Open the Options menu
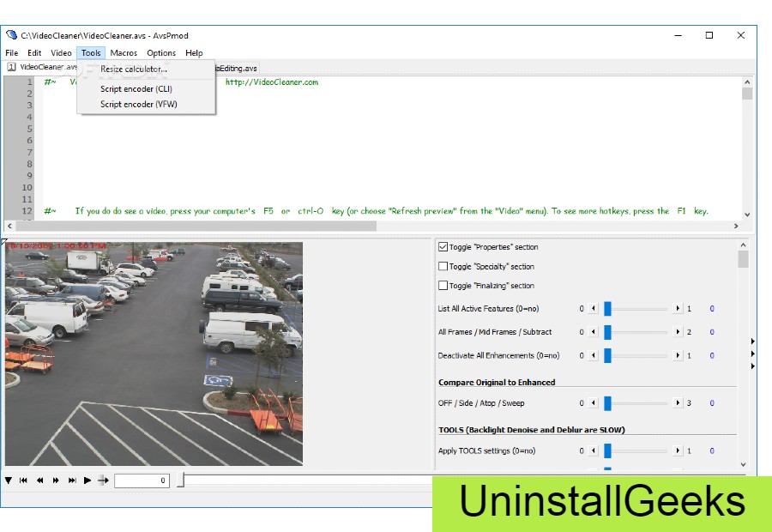Viewport: 772px width, 532px height. [161, 52]
